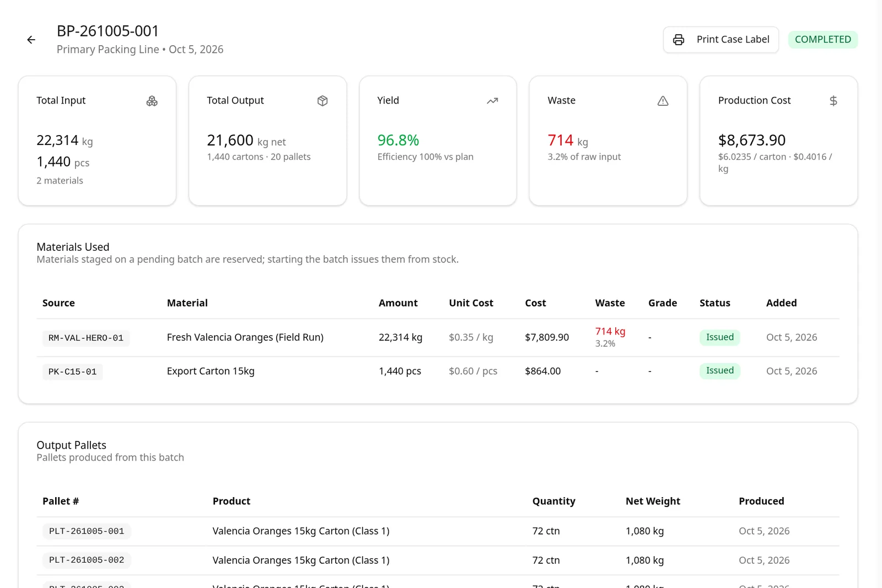This screenshot has width=882, height=588.
Task: Click the Yield trending-up icon
Action: coord(492,101)
